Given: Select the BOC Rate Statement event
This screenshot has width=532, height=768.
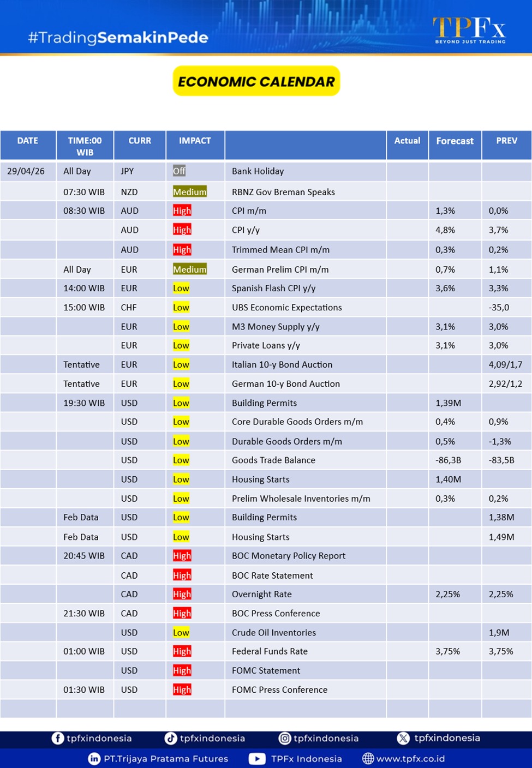Looking at the screenshot, I should click(x=272, y=575).
